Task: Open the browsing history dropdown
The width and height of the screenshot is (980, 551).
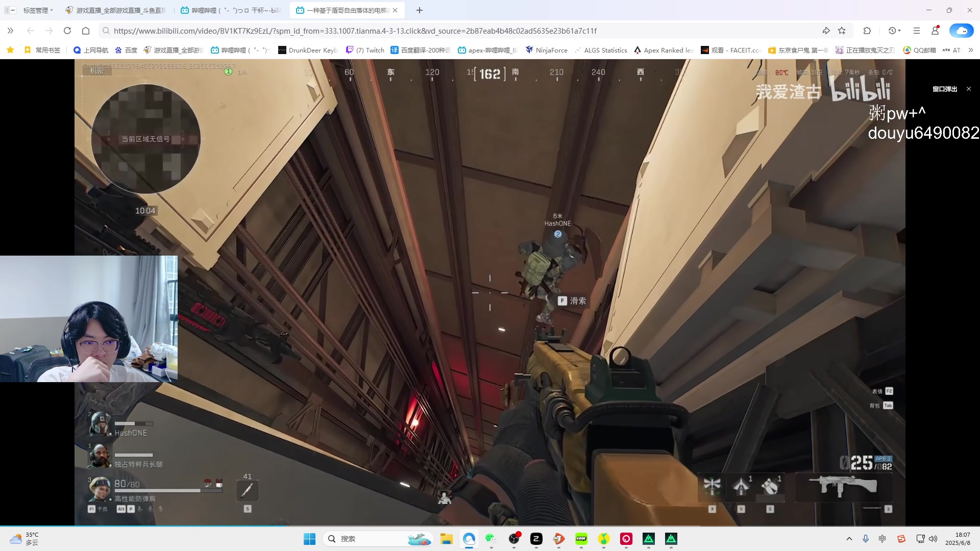Action: pos(894,31)
